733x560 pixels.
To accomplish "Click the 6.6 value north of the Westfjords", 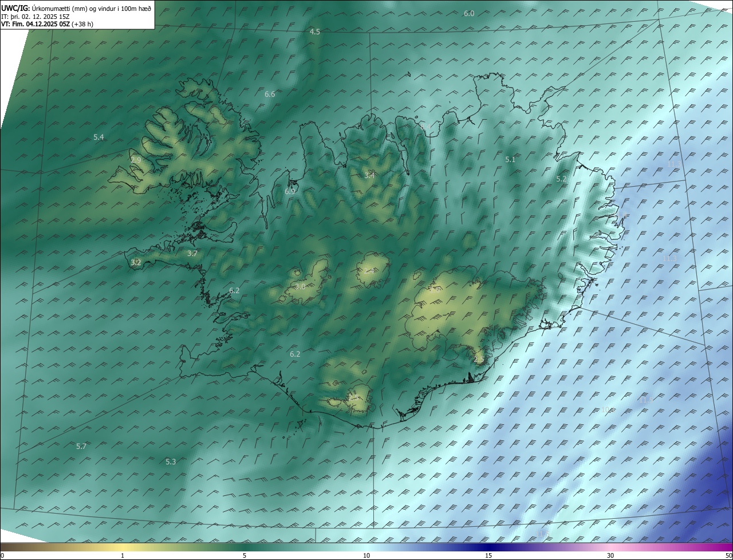I will 270,94.
